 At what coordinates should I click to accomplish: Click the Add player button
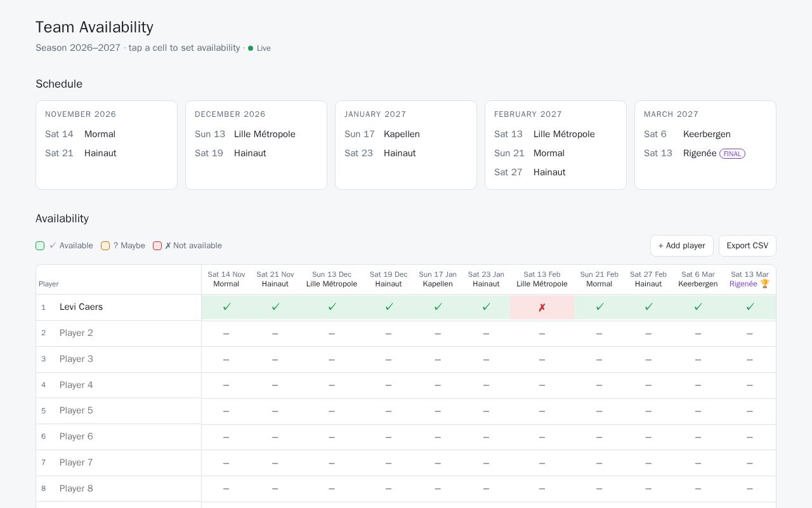pyautogui.click(x=682, y=246)
